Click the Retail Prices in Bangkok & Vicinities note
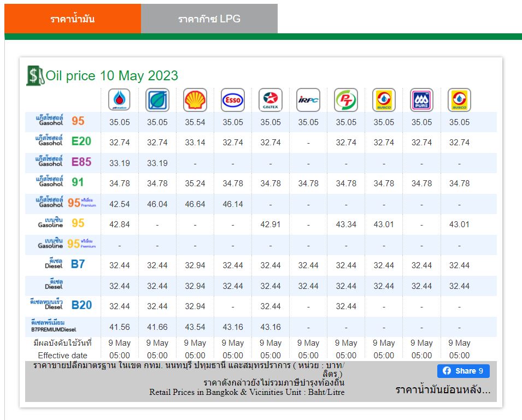This screenshot has width=522, height=420. (247, 392)
